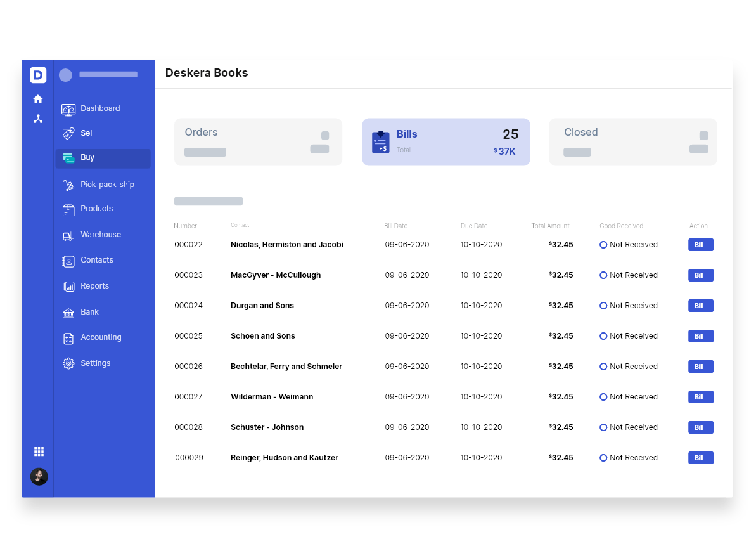Select bill number 000029

[189, 457]
